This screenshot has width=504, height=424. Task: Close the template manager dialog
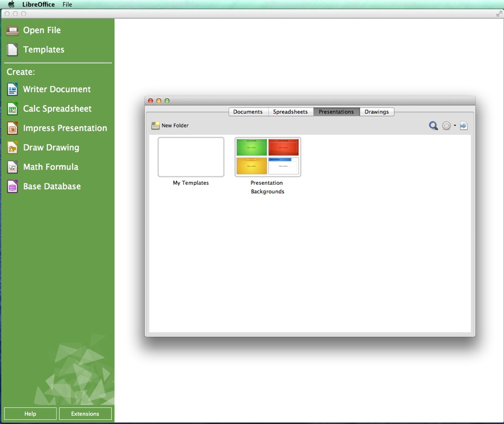coord(150,101)
